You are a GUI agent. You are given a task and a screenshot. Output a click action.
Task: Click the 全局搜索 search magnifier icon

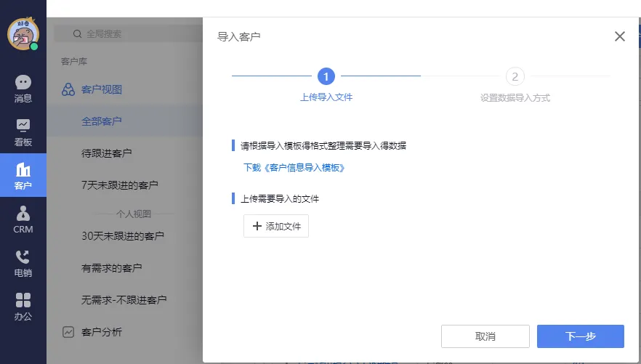click(x=77, y=34)
